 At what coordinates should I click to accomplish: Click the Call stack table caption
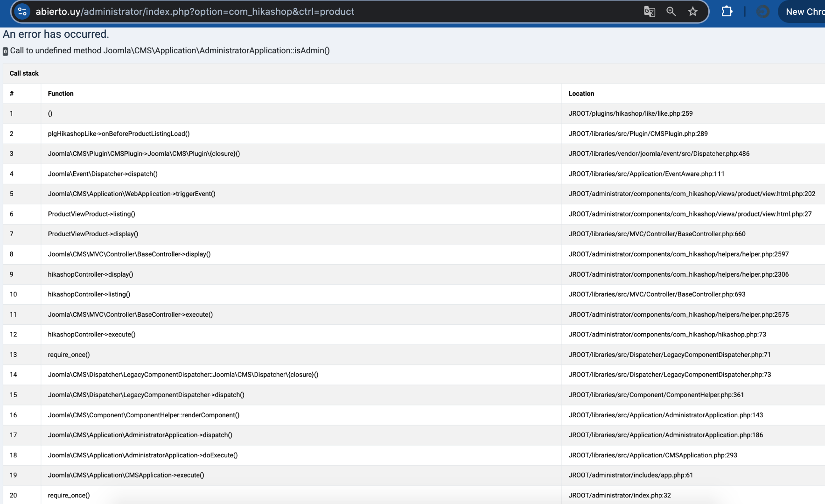click(24, 73)
